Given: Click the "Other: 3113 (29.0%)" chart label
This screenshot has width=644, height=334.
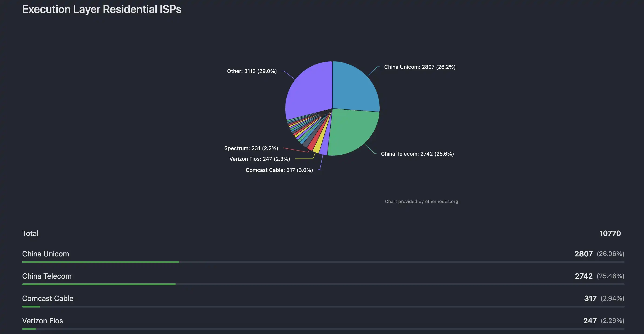Looking at the screenshot, I should (x=252, y=71).
